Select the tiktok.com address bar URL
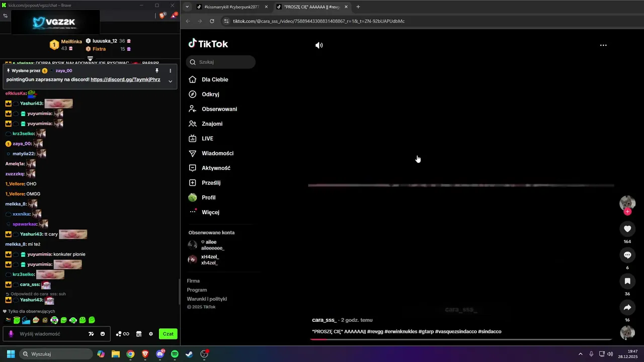Screen dimensions: 644x362 click(319, 21)
